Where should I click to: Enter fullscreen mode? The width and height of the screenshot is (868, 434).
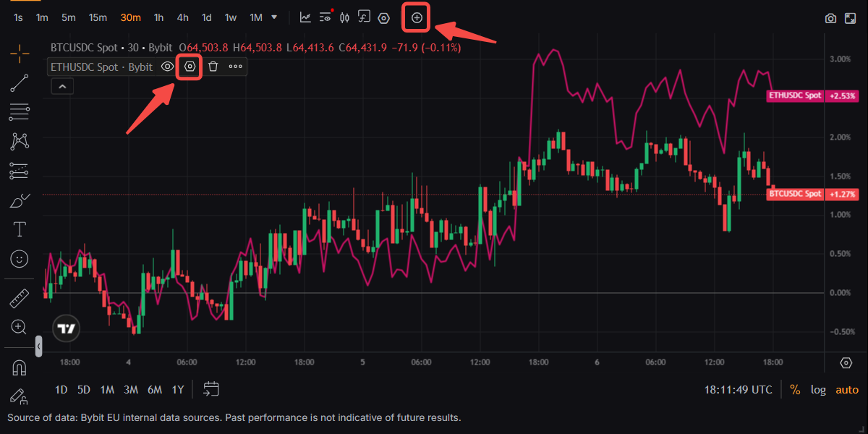851,18
